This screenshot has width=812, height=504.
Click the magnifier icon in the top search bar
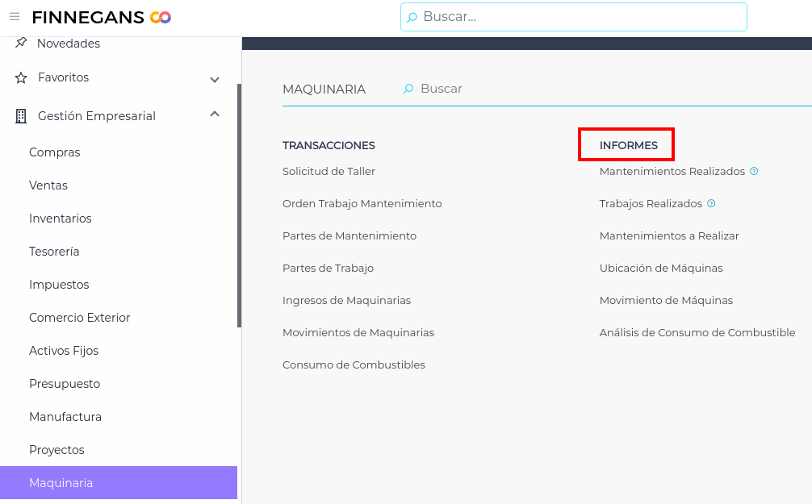(x=412, y=18)
